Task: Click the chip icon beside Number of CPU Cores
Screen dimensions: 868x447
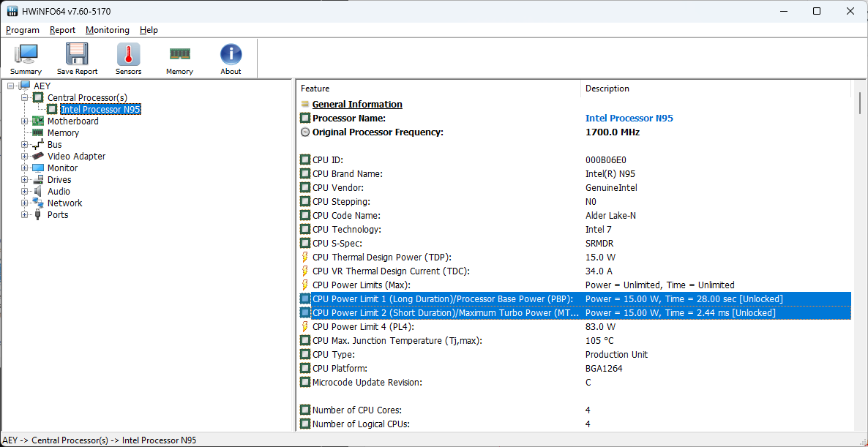Action: tap(305, 410)
